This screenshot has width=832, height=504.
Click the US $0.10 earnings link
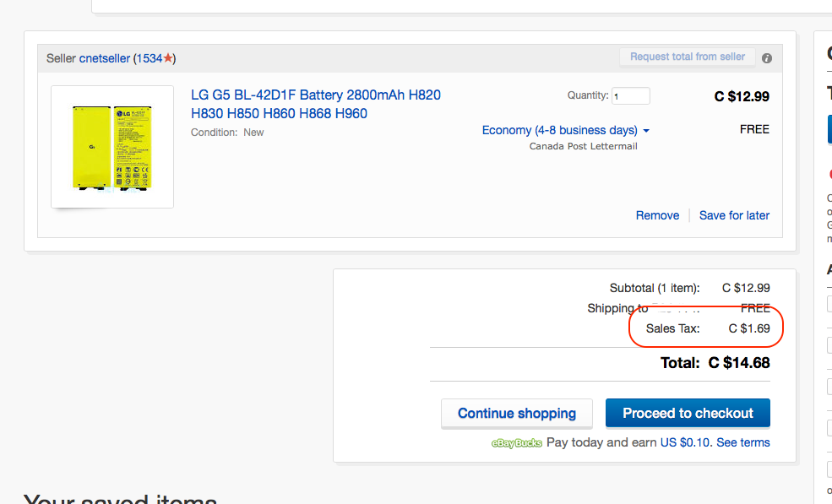point(686,442)
